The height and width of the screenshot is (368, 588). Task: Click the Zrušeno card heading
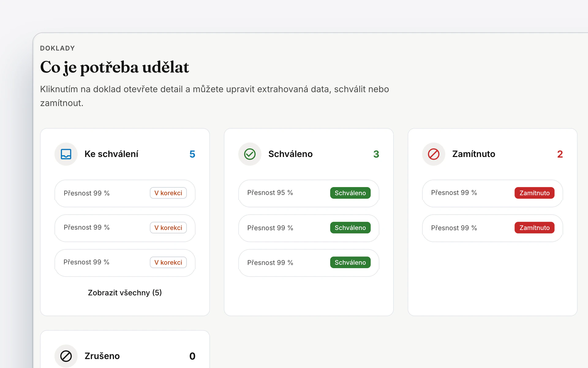(x=102, y=356)
